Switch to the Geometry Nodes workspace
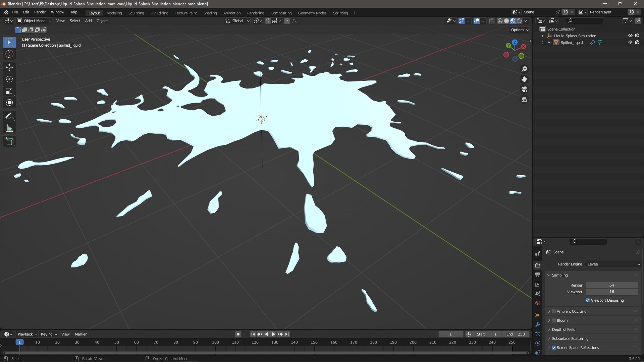The width and height of the screenshot is (644, 362). [x=312, y=13]
